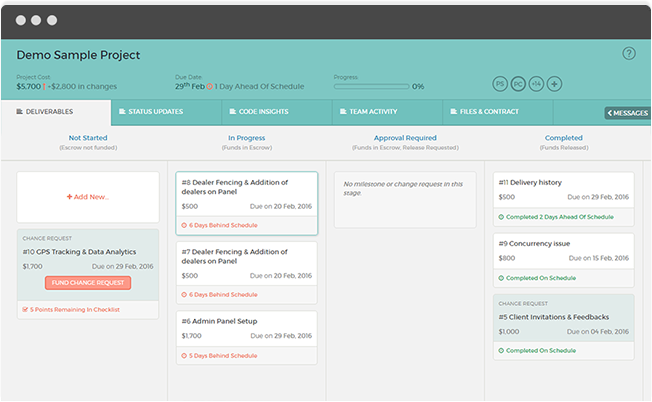Switch to the Deliverables tab
652x402 pixels.
(56, 112)
